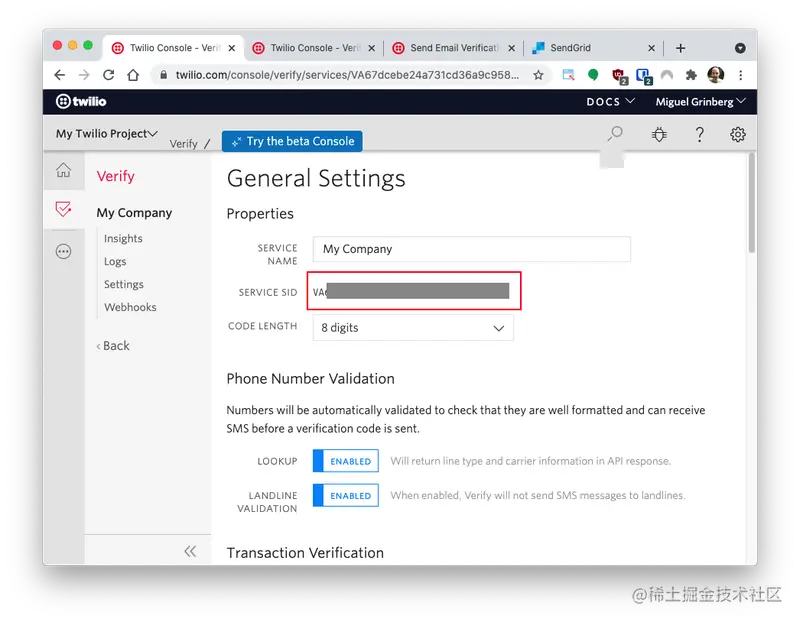Screen dimensions: 800x622
Task: Reload the page
Action: click(x=109, y=75)
